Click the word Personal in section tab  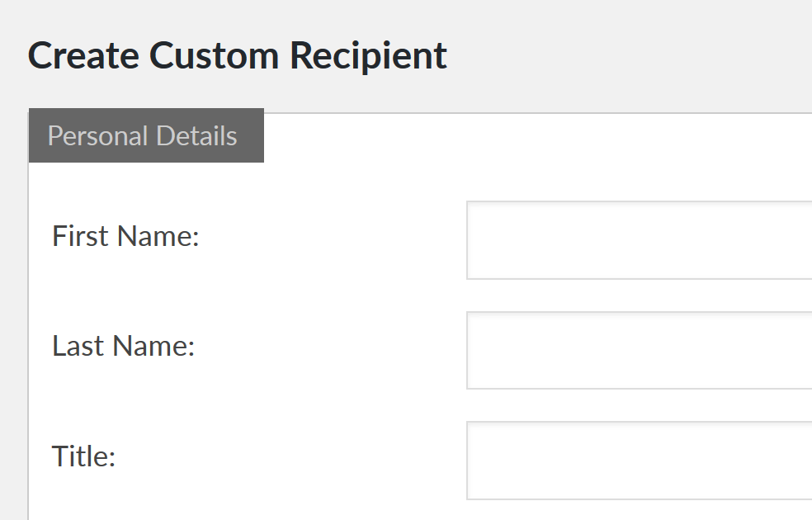[x=97, y=135]
